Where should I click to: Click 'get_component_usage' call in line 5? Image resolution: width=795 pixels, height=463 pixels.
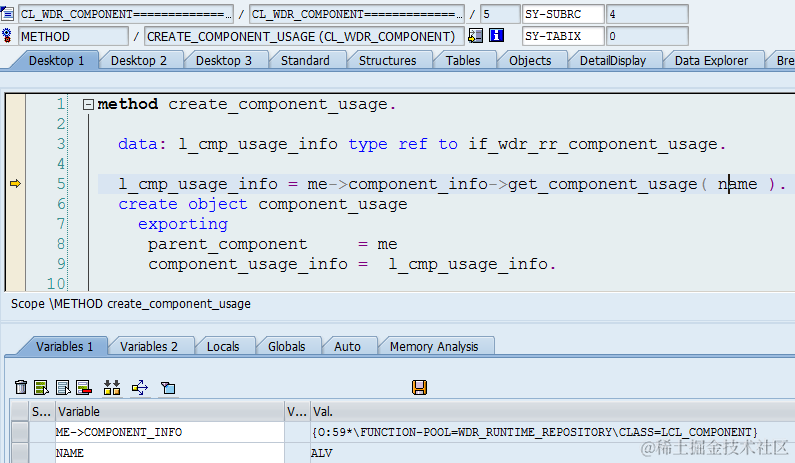602,184
